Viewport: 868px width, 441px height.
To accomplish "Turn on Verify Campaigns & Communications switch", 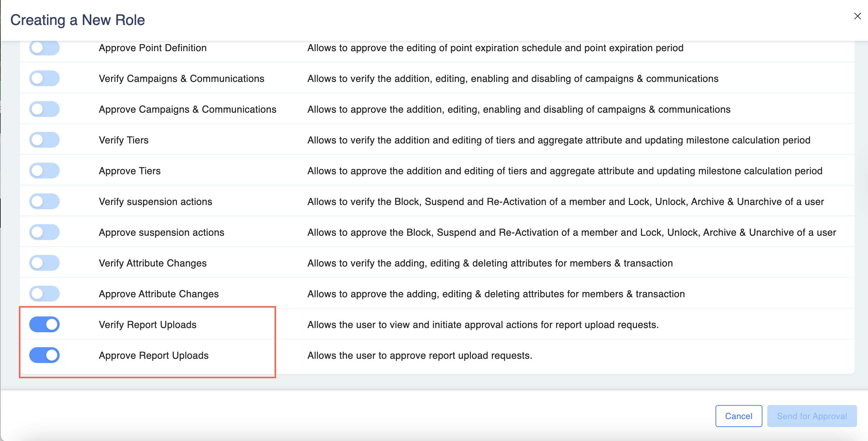I will [44, 78].
